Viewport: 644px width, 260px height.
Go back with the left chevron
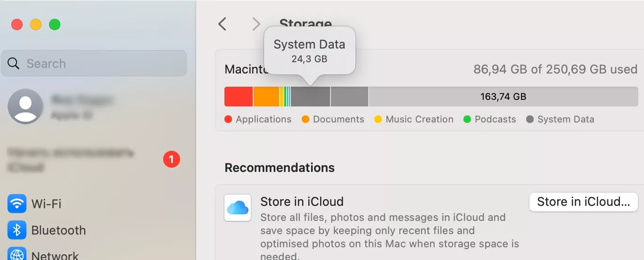[223, 24]
